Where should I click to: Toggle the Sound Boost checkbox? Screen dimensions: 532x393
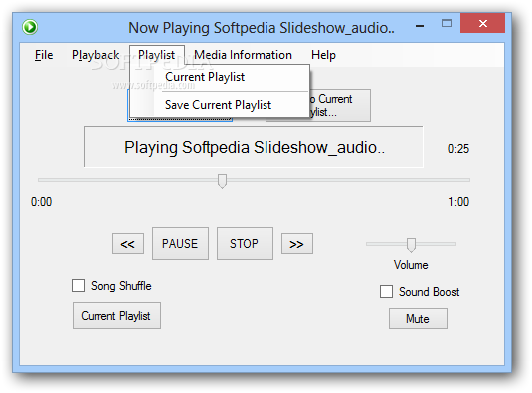(x=387, y=291)
